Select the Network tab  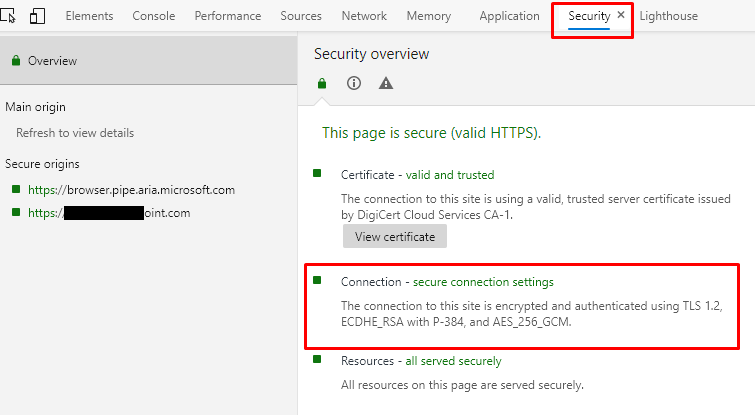pyautogui.click(x=364, y=16)
